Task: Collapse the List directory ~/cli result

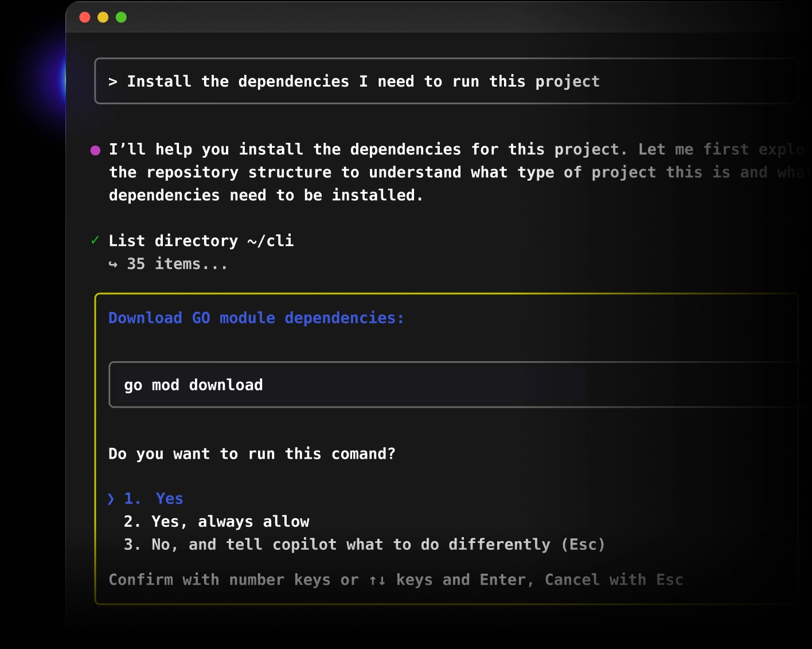Action: pos(201,240)
